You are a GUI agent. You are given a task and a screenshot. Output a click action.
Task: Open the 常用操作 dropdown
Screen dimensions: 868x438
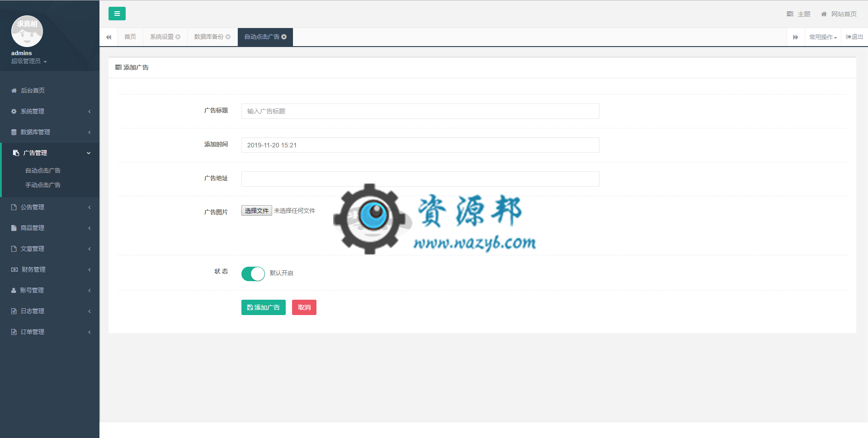pos(823,37)
